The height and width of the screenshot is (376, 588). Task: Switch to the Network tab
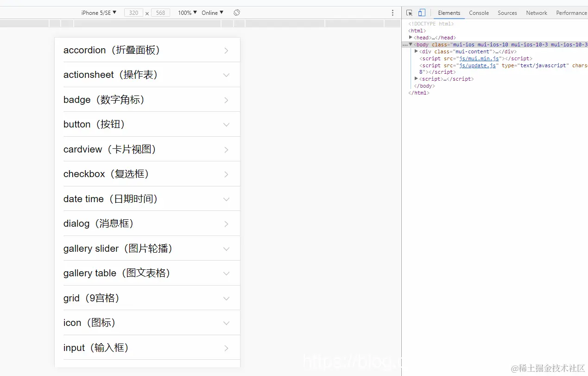tap(537, 13)
